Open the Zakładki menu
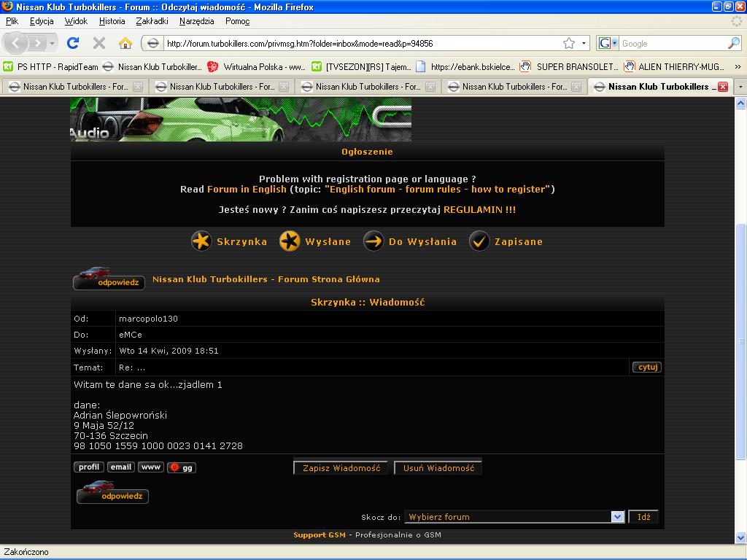This screenshot has width=747, height=560. [152, 21]
